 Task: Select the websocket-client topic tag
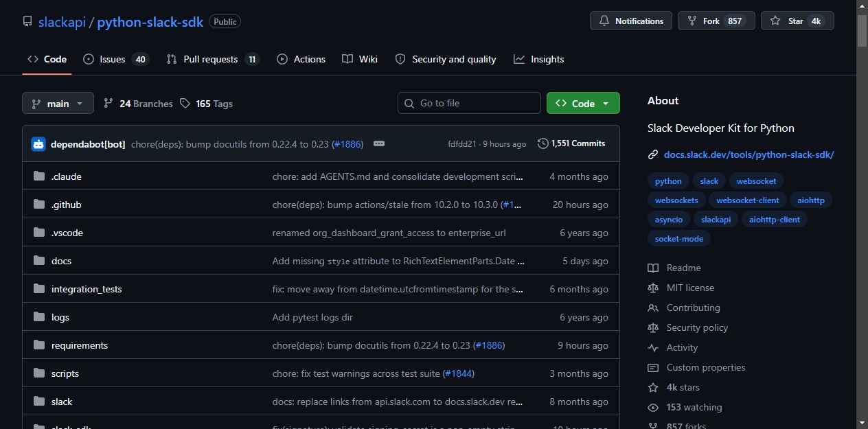(x=748, y=200)
